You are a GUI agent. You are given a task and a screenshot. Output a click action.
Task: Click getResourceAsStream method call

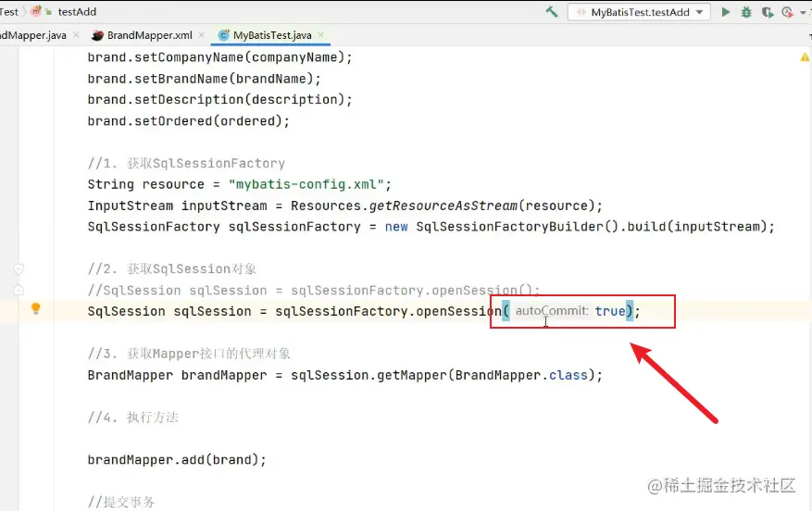coord(443,206)
